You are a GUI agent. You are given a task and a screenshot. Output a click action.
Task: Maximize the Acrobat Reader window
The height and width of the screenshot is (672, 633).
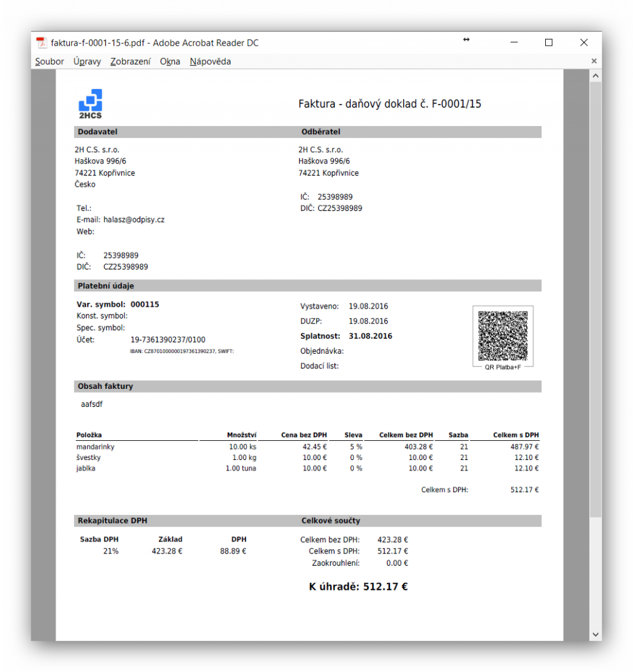(548, 43)
